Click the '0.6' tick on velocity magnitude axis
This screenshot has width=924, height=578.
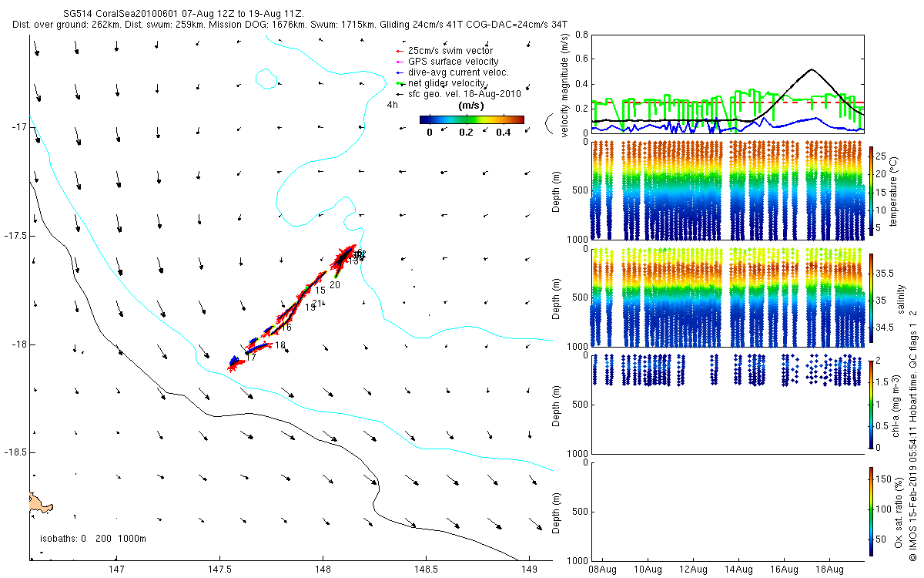pyautogui.click(x=582, y=59)
